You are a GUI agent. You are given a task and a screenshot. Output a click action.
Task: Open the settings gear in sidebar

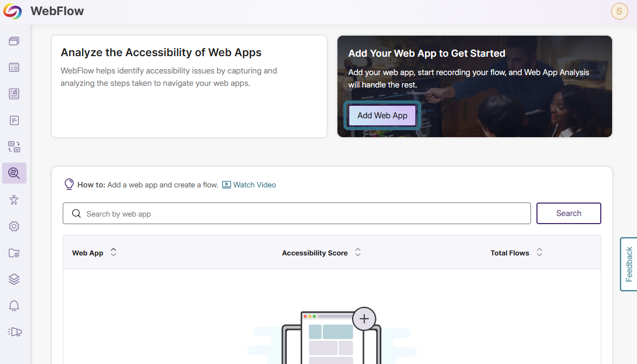tap(14, 226)
